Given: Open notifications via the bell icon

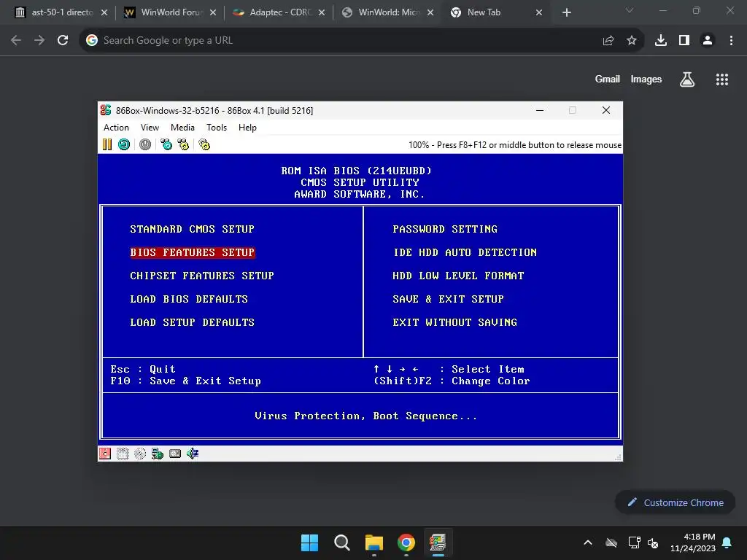Looking at the screenshot, I should [x=727, y=542].
